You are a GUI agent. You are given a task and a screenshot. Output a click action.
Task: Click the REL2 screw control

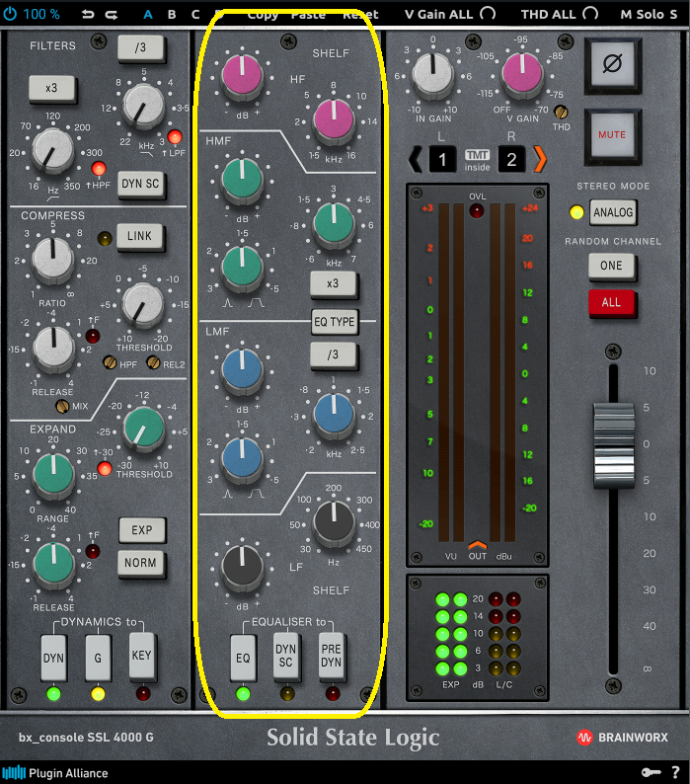(x=154, y=362)
